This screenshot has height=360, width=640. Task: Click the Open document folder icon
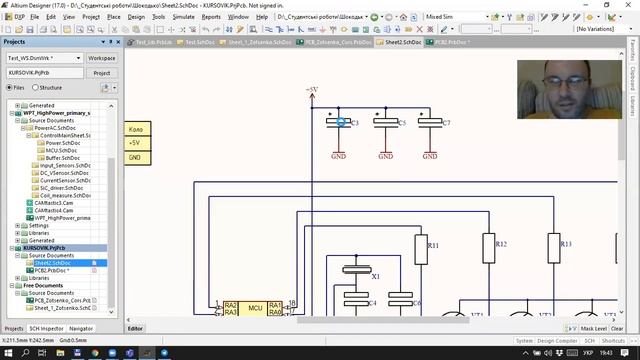19,30
